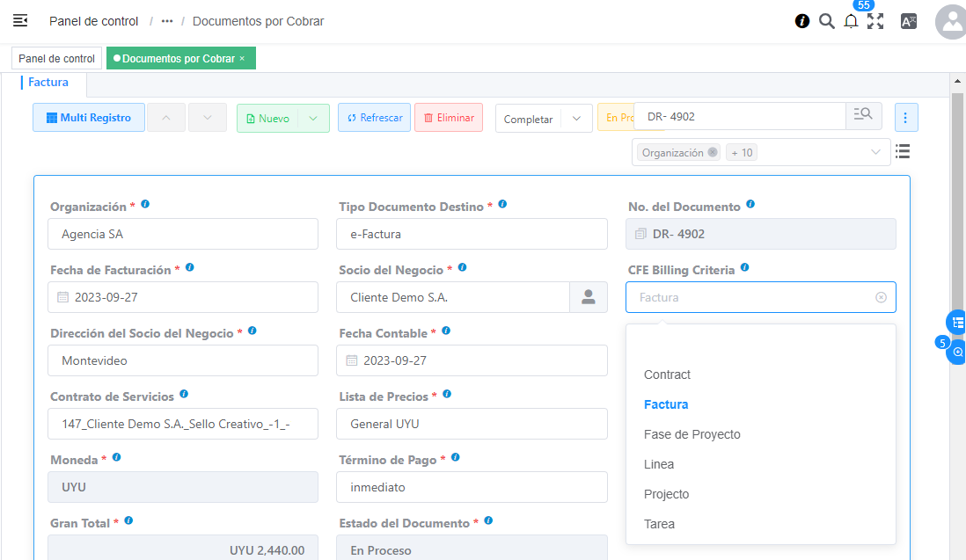Click the search magnifier icon in header

point(827,21)
